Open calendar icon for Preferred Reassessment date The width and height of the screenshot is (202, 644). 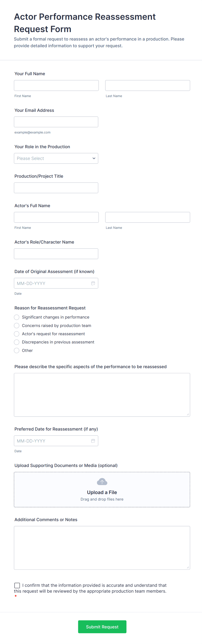(x=93, y=441)
